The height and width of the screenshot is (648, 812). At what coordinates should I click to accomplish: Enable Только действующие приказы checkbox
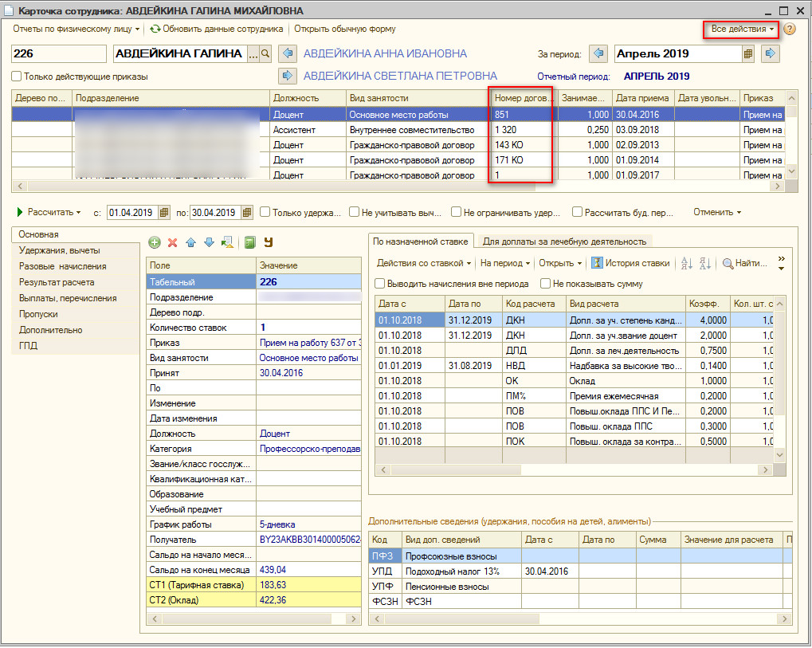pyautogui.click(x=17, y=77)
